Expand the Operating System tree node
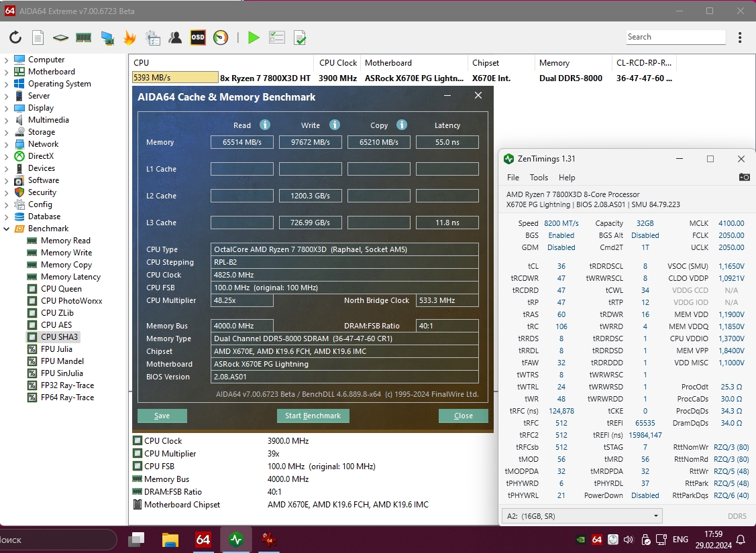Screen dimensions: 756x553 (x=6, y=84)
